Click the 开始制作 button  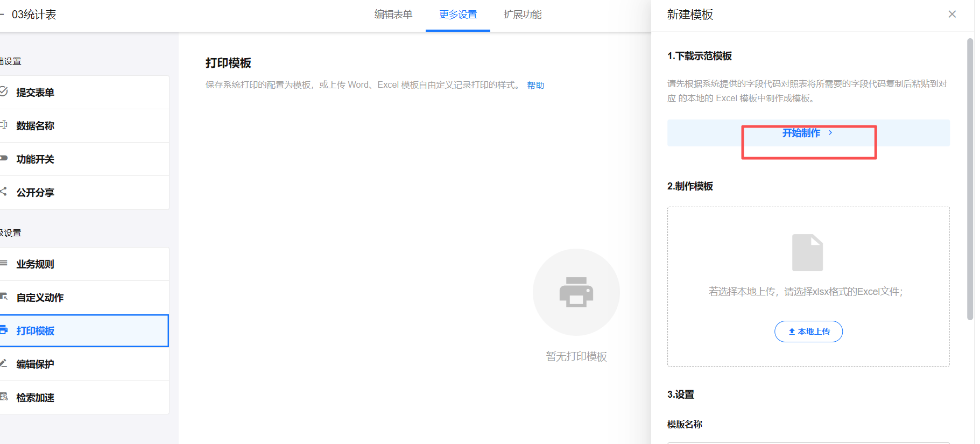801,133
